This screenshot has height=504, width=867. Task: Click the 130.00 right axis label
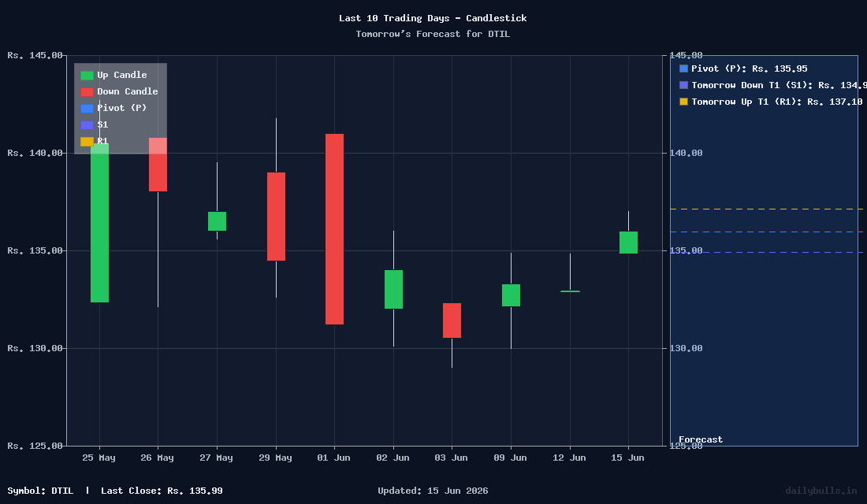[x=687, y=349]
